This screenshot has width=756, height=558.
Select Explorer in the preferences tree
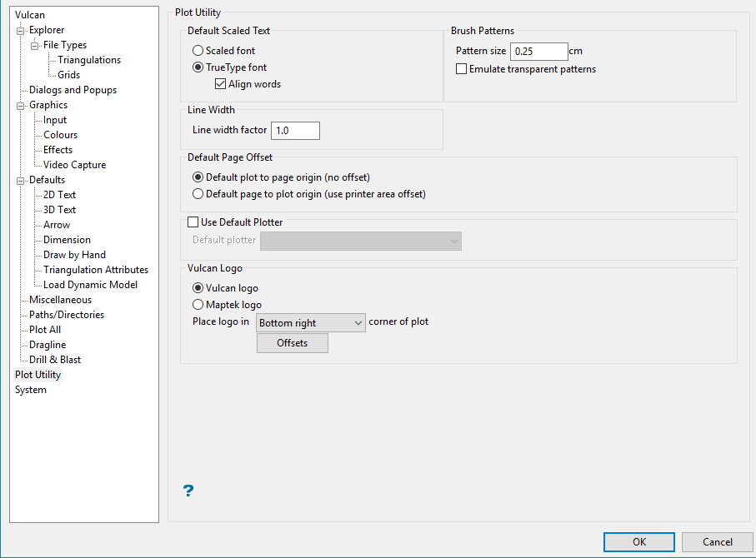click(47, 30)
